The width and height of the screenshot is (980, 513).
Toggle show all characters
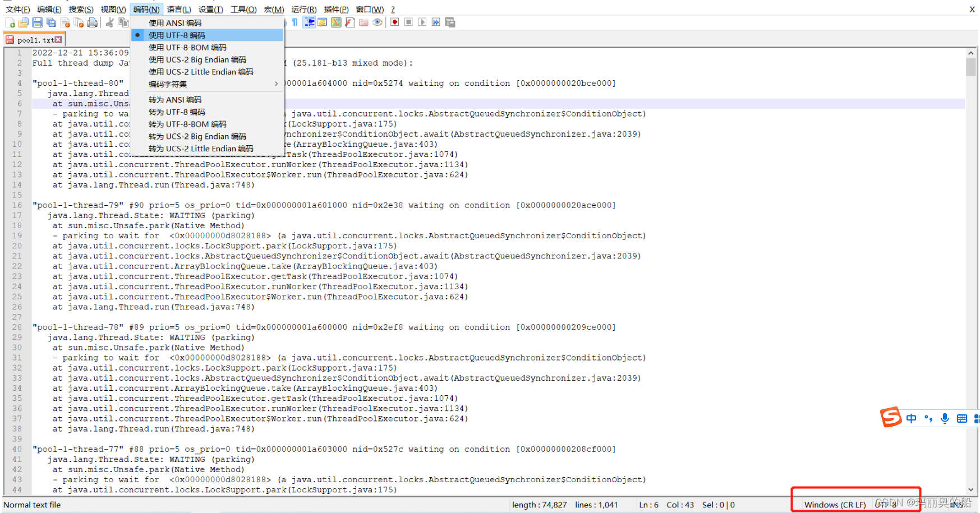(296, 22)
